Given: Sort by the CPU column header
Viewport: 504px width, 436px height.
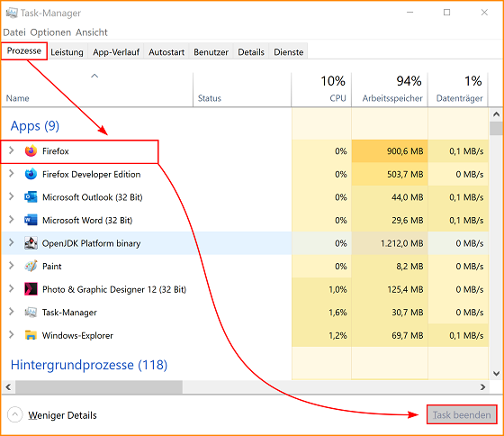Looking at the screenshot, I should [321, 89].
